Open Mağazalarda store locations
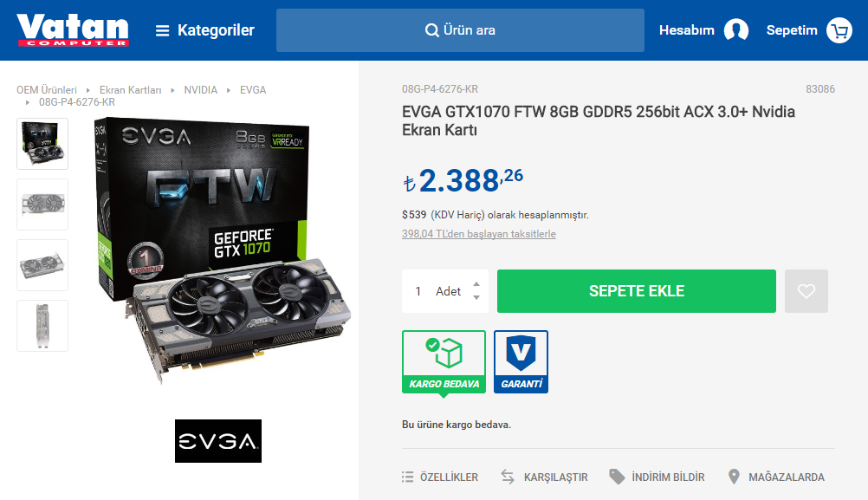The width and height of the screenshot is (868, 500). pos(776,477)
